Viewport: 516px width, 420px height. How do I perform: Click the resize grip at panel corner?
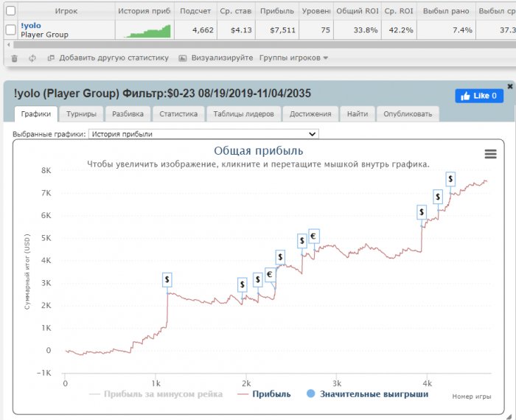tap(509, 416)
